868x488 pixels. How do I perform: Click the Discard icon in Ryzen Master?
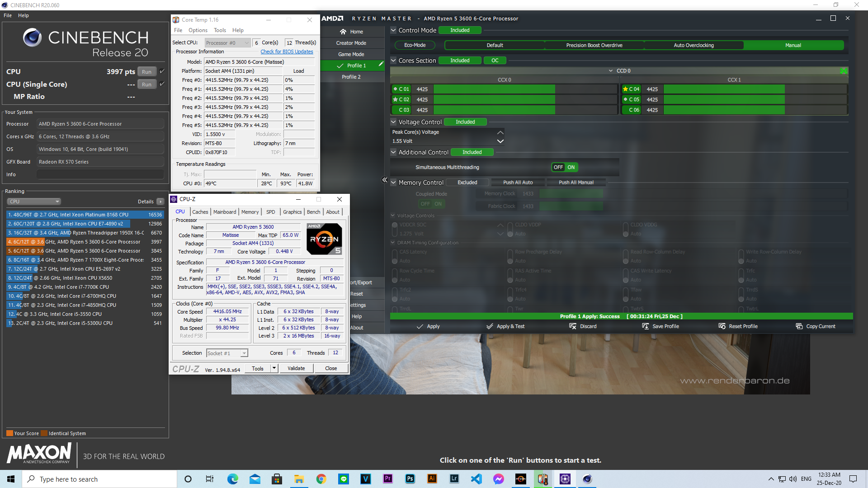(x=573, y=326)
